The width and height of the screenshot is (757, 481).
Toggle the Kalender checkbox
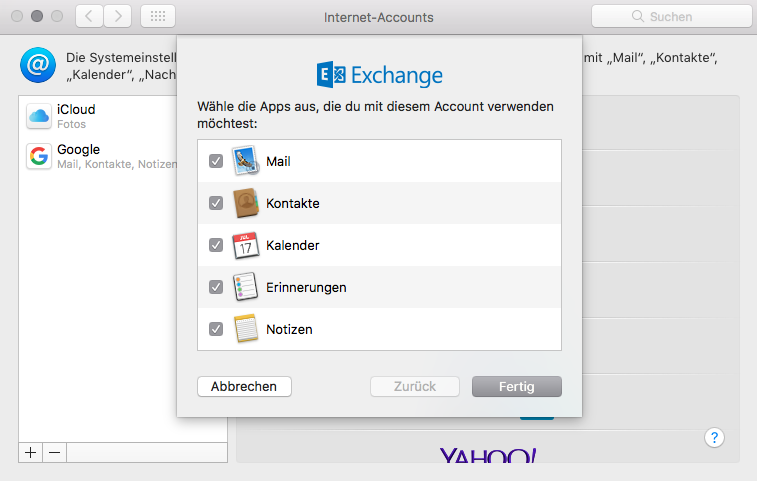[x=216, y=245]
